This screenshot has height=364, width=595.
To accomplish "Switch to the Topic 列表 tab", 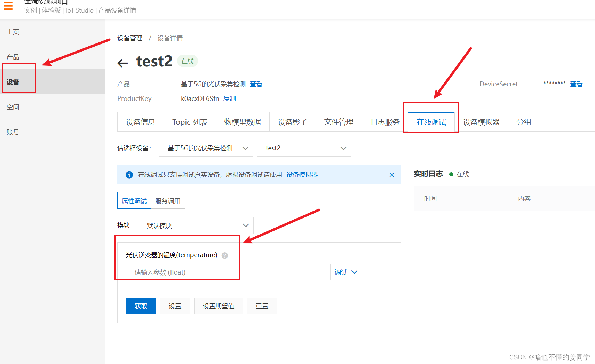I will (x=190, y=122).
